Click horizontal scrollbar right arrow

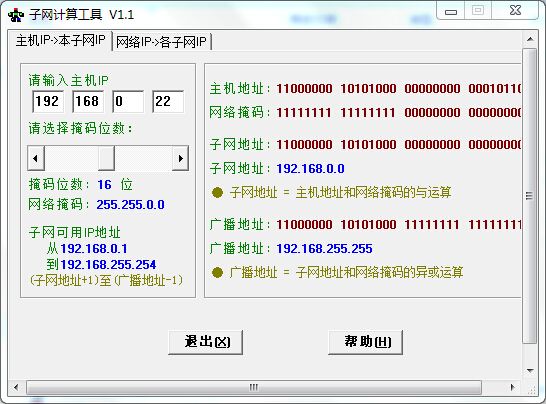512,387
